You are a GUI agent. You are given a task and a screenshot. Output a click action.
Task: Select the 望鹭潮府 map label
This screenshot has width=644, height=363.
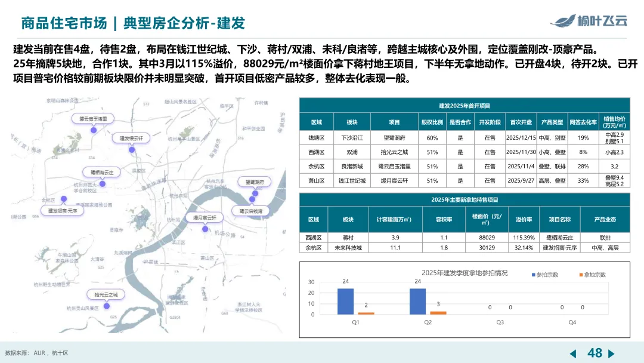255,181
